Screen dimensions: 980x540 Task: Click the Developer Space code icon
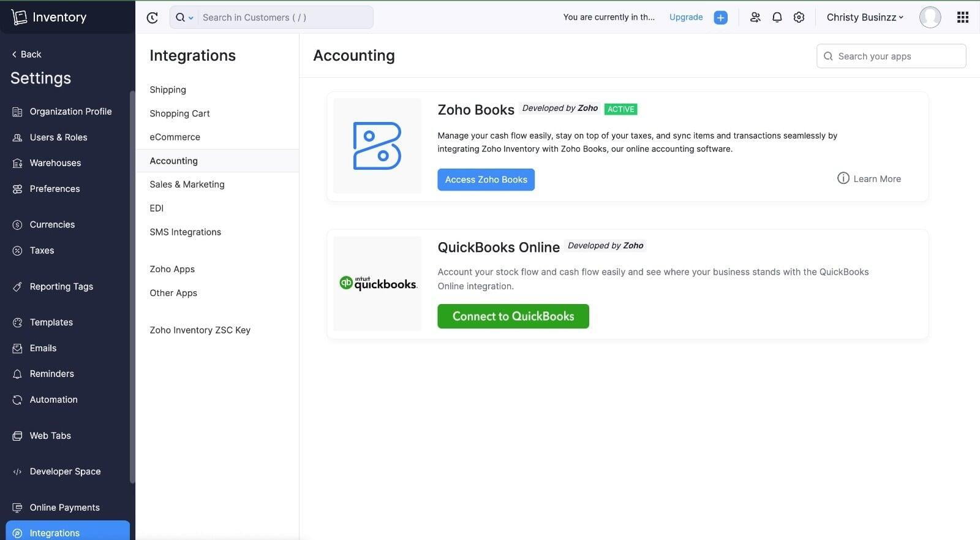click(17, 471)
